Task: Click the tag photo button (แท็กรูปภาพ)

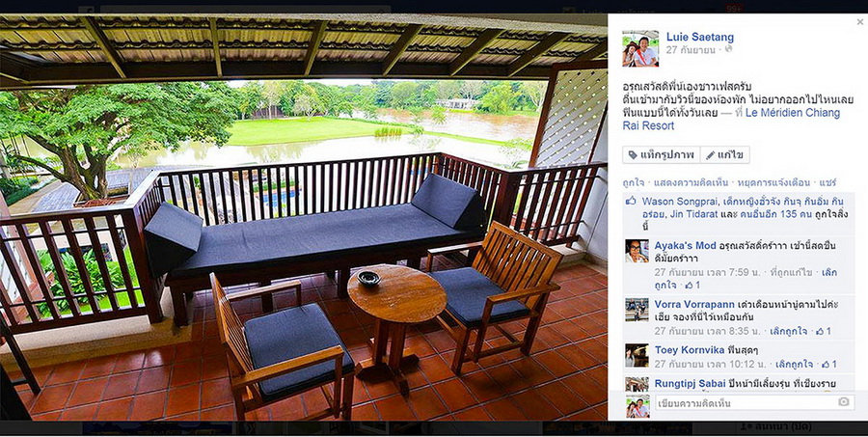Action: pos(661,155)
